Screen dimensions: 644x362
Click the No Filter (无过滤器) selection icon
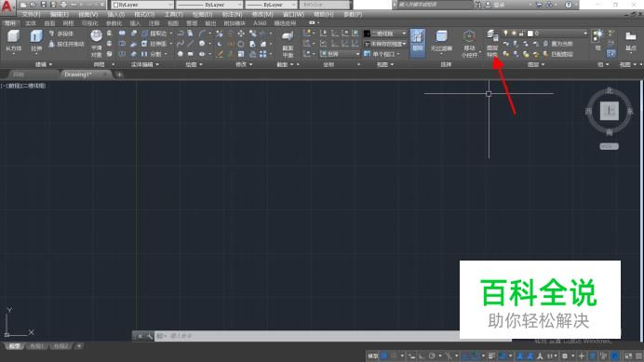441,41
